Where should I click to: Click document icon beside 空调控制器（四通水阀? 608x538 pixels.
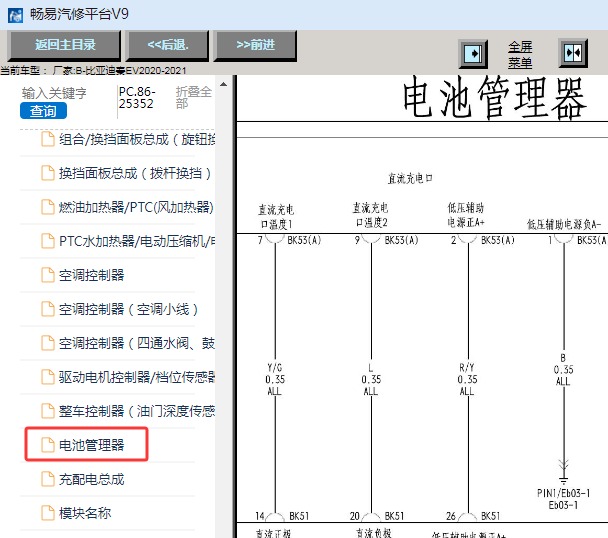click(48, 343)
